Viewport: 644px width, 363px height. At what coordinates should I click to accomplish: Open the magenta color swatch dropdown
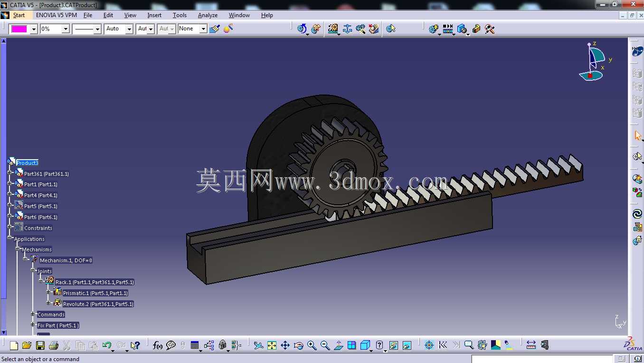click(x=34, y=29)
